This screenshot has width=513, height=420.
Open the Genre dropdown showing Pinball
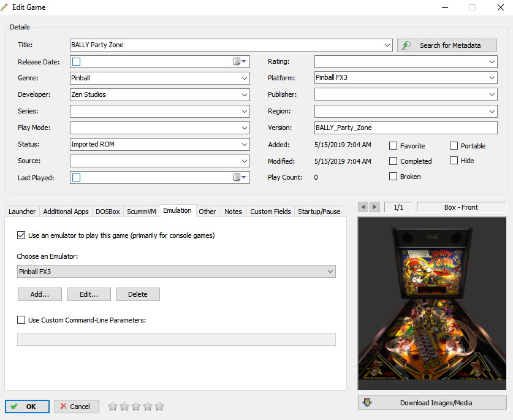tap(245, 78)
